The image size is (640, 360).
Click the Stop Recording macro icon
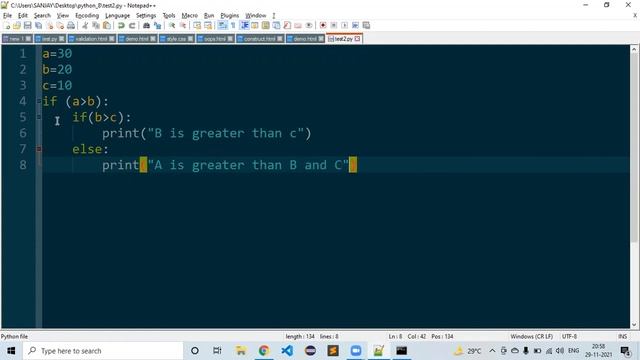click(333, 25)
